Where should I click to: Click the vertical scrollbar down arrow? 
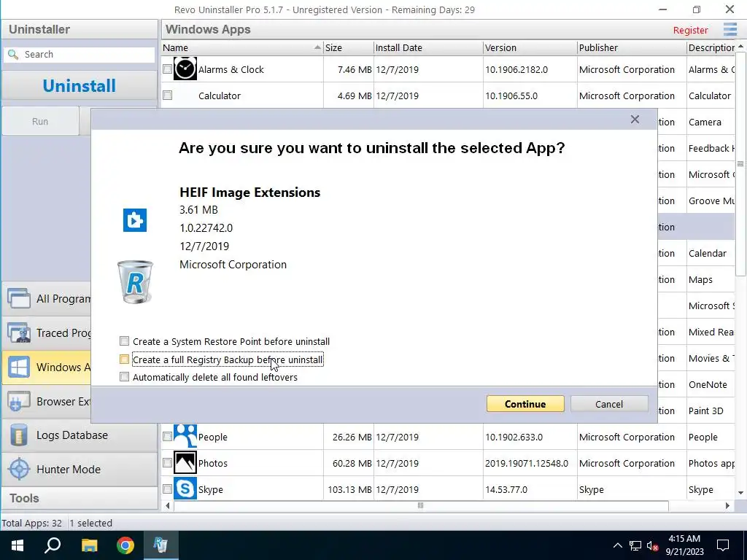(x=740, y=493)
